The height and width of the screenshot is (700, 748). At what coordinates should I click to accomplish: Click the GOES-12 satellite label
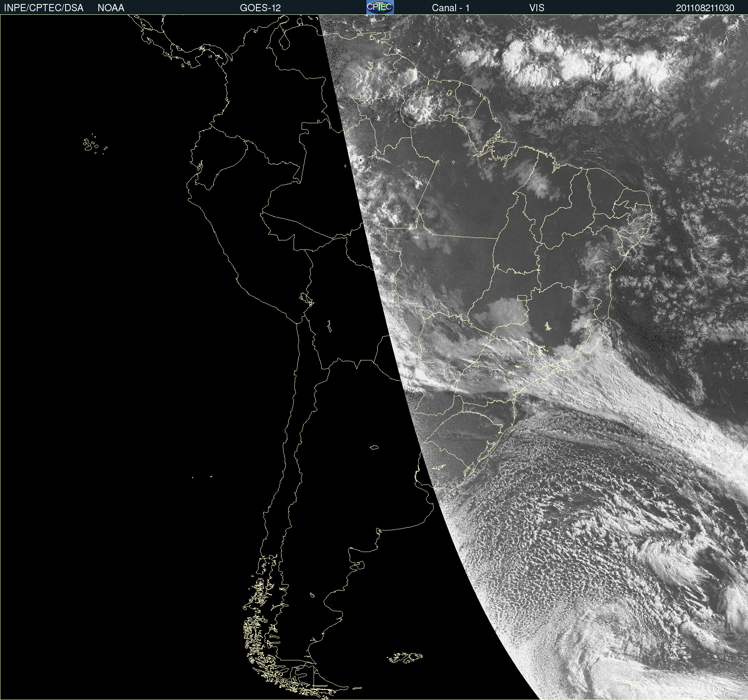click(260, 8)
